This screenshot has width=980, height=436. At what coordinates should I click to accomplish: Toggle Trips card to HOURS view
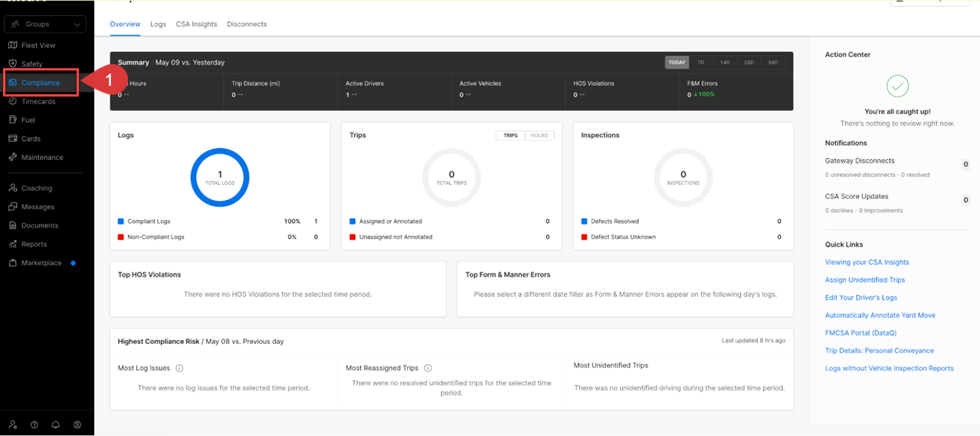pyautogui.click(x=539, y=136)
